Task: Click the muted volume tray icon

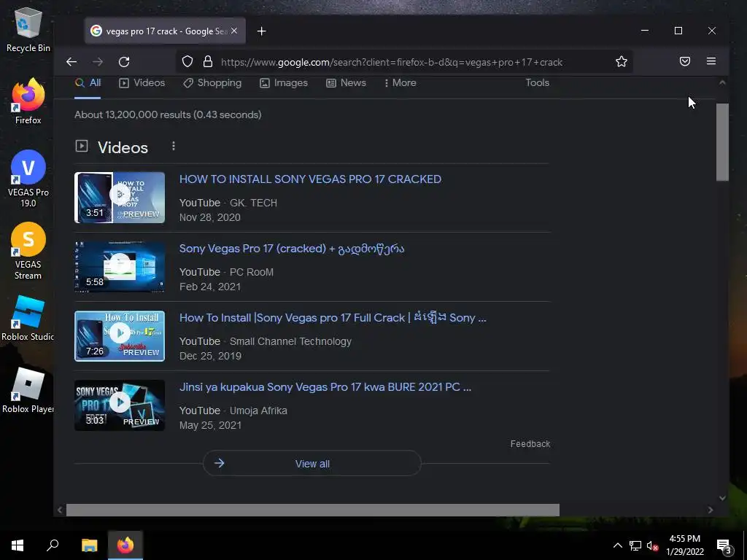Action: (x=653, y=545)
